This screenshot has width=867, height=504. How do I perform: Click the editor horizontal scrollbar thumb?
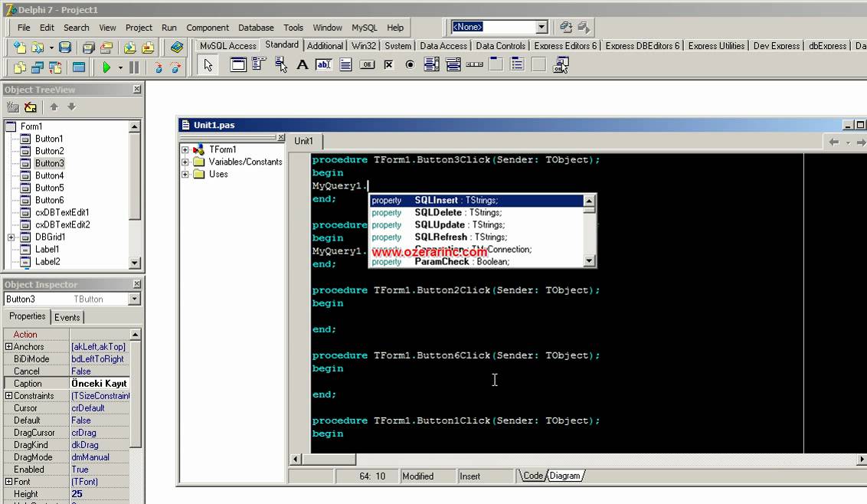tap(329, 459)
